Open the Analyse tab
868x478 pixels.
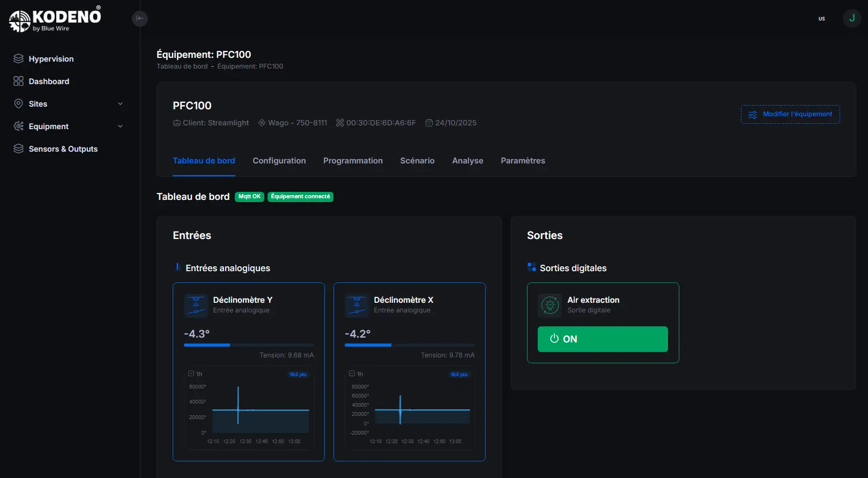pos(468,161)
